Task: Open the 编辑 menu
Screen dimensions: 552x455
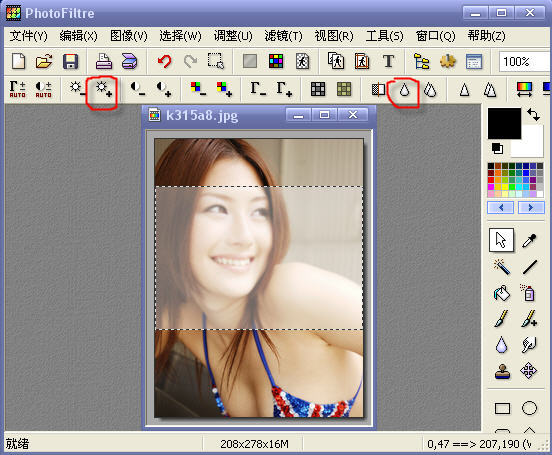Action: coord(78,36)
